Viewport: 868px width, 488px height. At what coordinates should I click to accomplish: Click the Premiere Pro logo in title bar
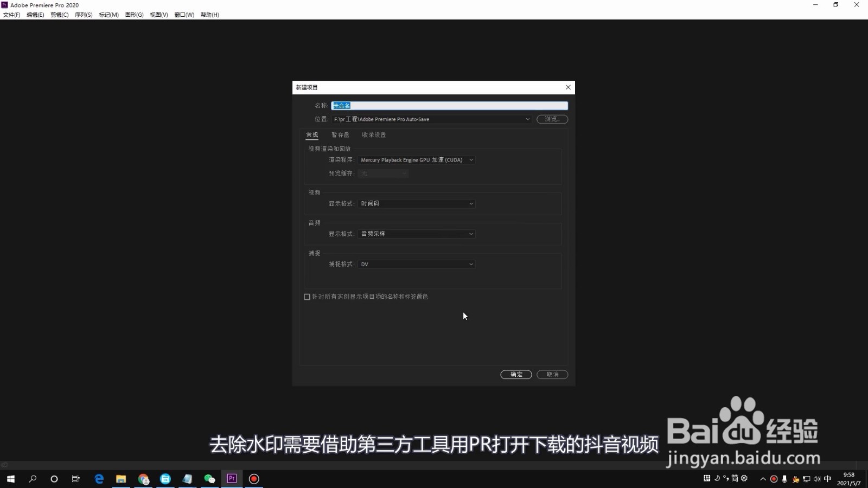click(x=5, y=5)
